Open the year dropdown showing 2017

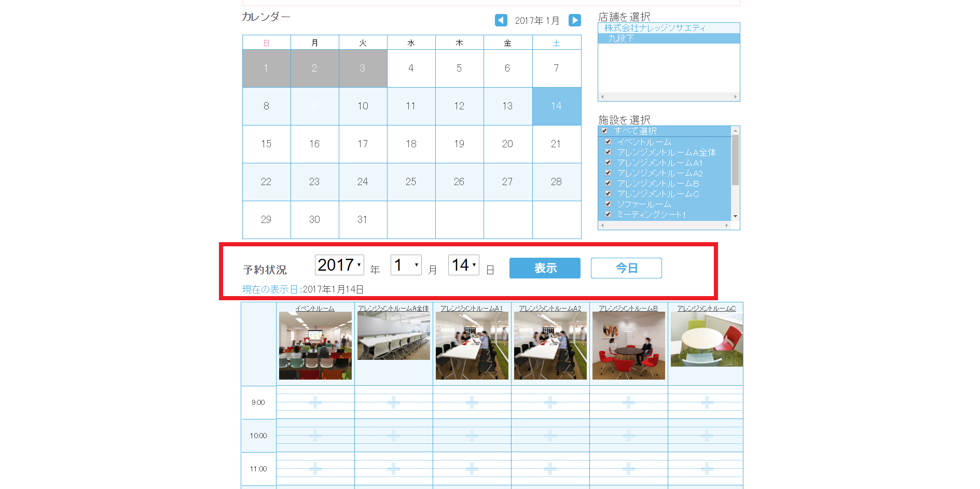coord(339,265)
